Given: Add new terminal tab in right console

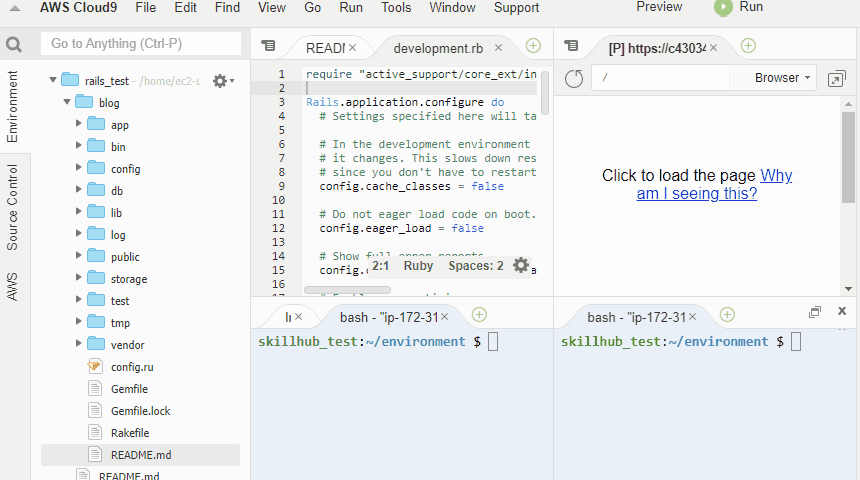Looking at the screenshot, I should [727, 315].
